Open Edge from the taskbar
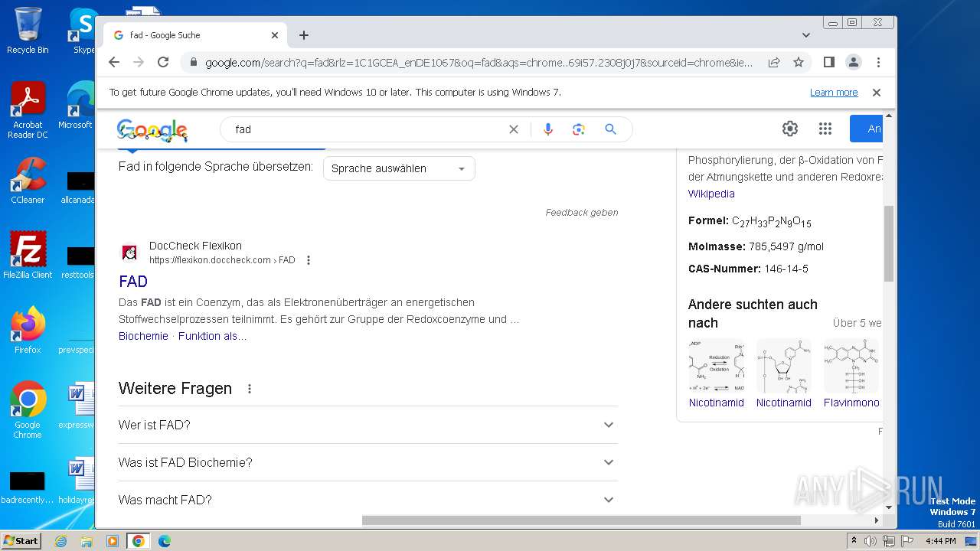The width and height of the screenshot is (980, 551). tap(164, 541)
